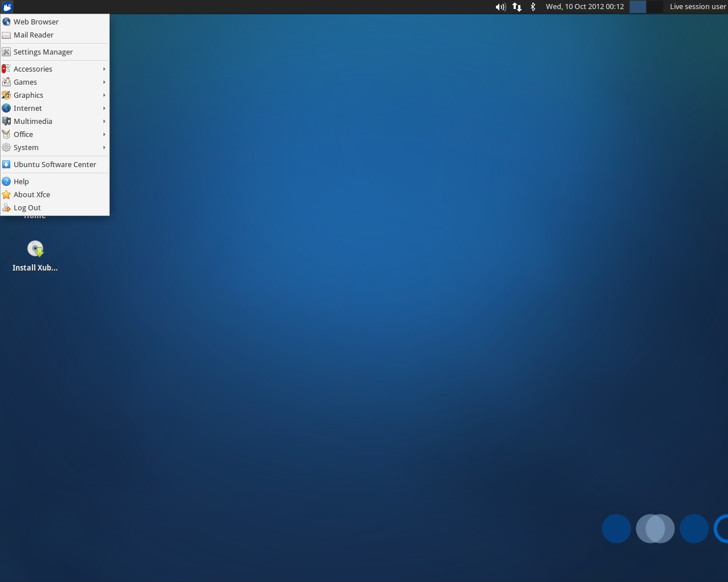Open the volume speaker icon in panel
Image resolution: width=728 pixels, height=582 pixels.
pos(500,7)
